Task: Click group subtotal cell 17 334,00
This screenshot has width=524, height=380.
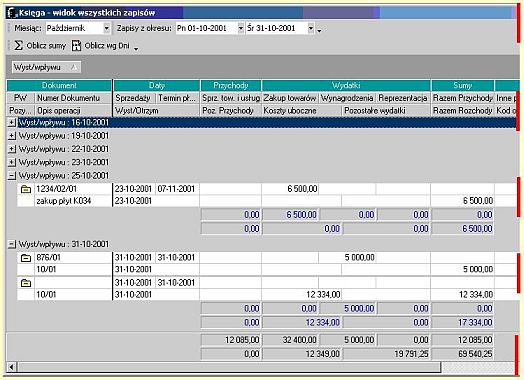Action: coord(463,323)
